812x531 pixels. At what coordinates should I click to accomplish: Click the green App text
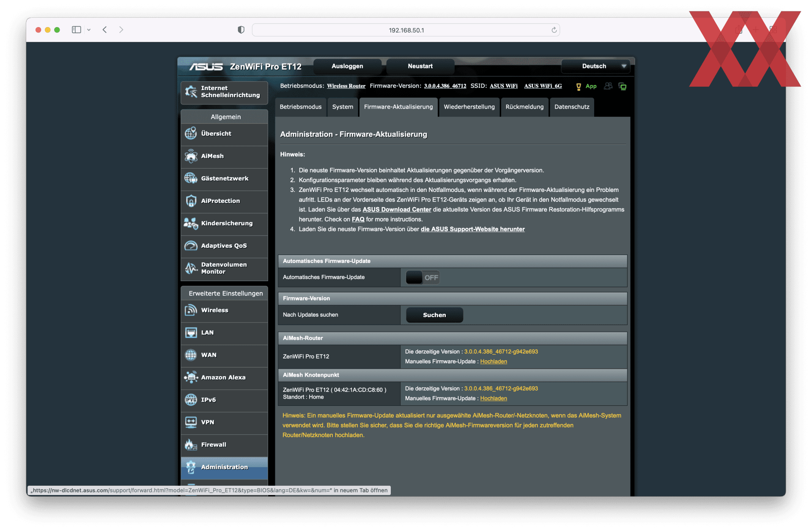click(591, 86)
